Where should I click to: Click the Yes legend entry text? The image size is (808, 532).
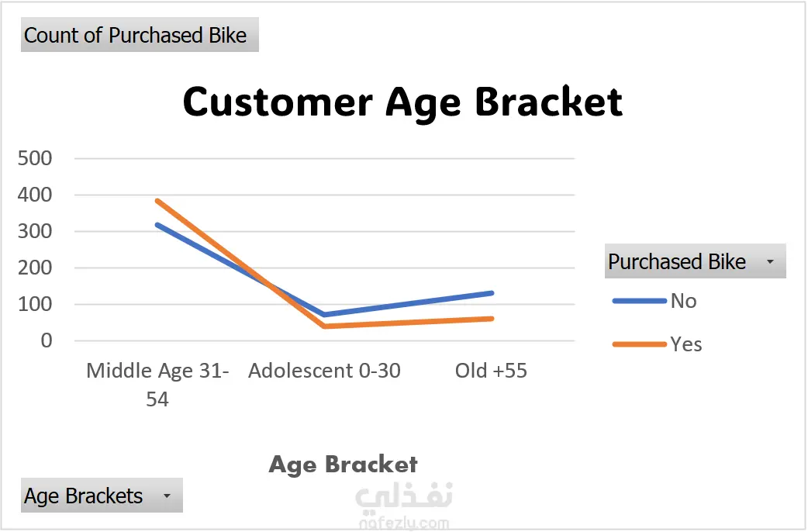tap(686, 344)
